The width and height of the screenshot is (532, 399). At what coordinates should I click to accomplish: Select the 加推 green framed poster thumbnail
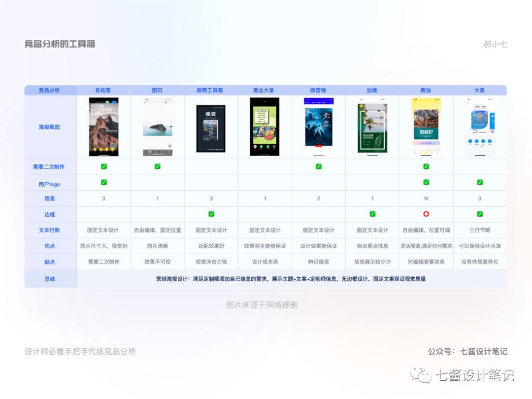(372, 127)
